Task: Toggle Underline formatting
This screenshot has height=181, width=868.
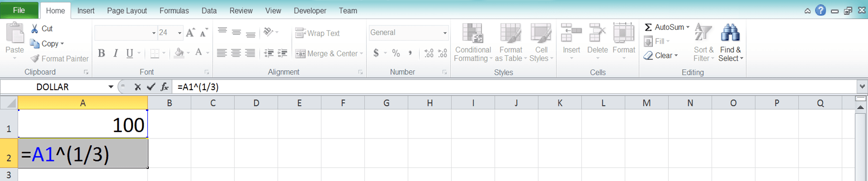Action: click(x=130, y=53)
